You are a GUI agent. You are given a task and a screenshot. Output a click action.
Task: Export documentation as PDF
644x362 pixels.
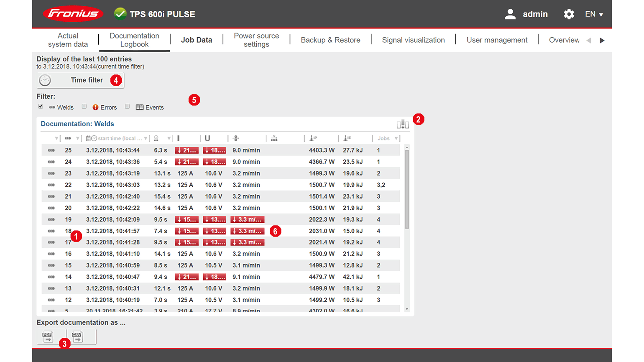coord(48,337)
